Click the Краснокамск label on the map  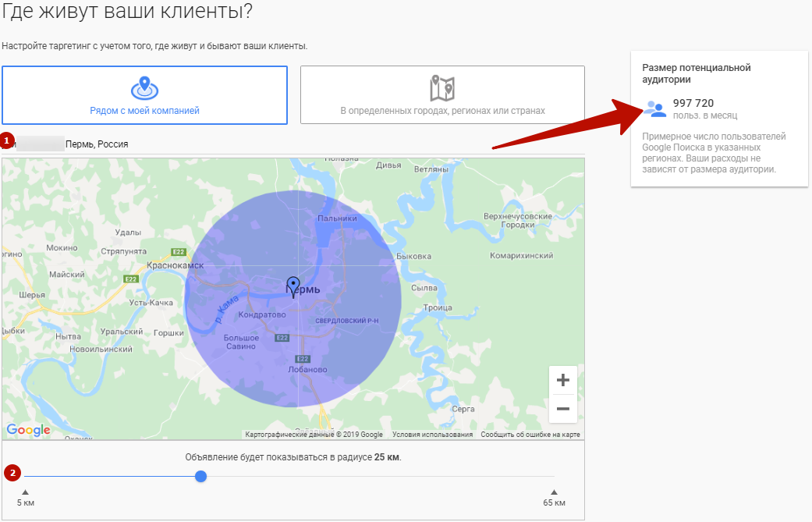coord(175,265)
